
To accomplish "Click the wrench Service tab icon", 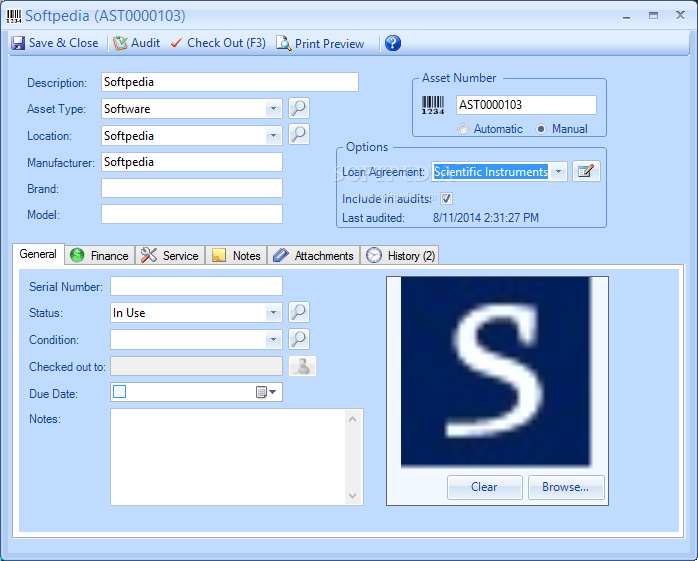I will [149, 256].
